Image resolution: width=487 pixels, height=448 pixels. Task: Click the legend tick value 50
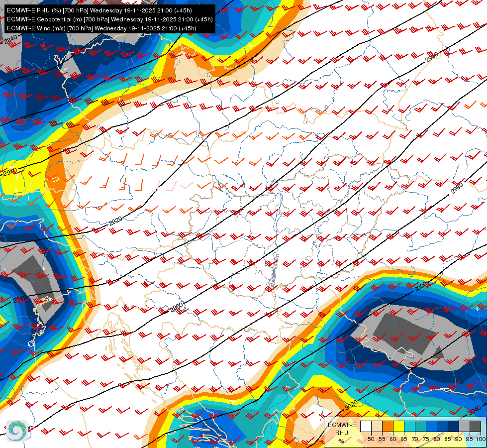pyautogui.click(x=371, y=439)
